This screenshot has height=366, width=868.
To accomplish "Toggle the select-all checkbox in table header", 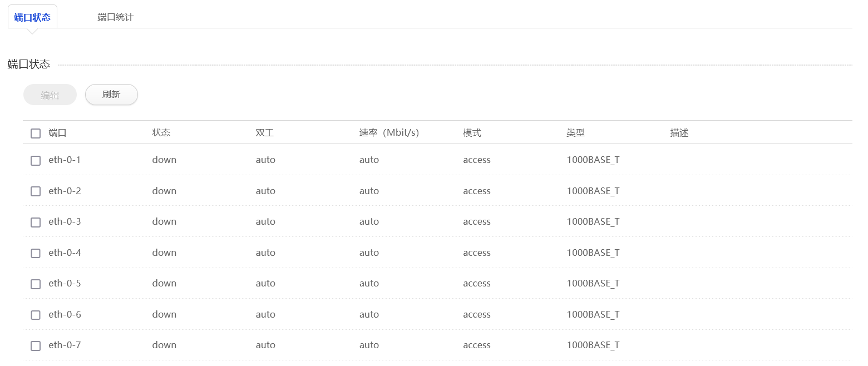I will coord(36,133).
